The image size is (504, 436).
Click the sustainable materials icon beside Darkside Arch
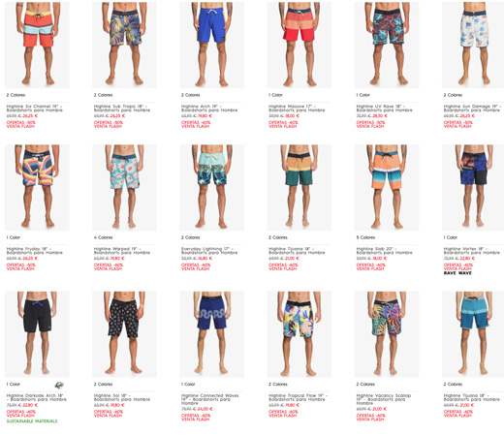tap(59, 385)
